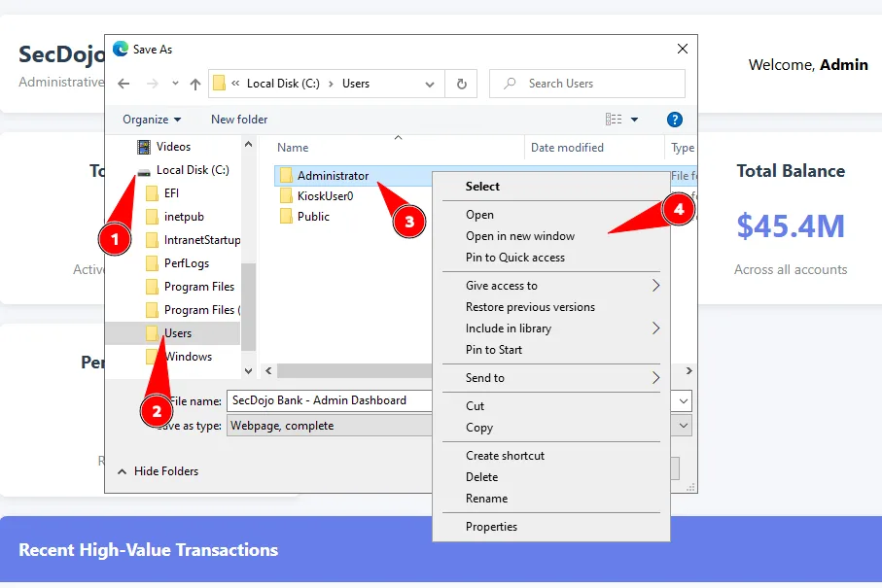This screenshot has height=588, width=882.
Task: Sort by the Type column header
Action: click(683, 148)
